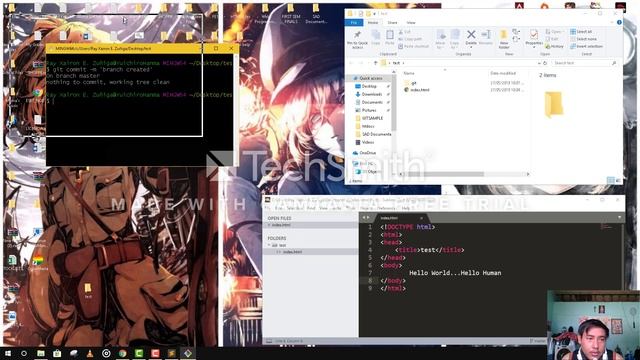Select Downloads in Explorer navigation pane
This screenshot has height=360, width=640.
[371, 94]
